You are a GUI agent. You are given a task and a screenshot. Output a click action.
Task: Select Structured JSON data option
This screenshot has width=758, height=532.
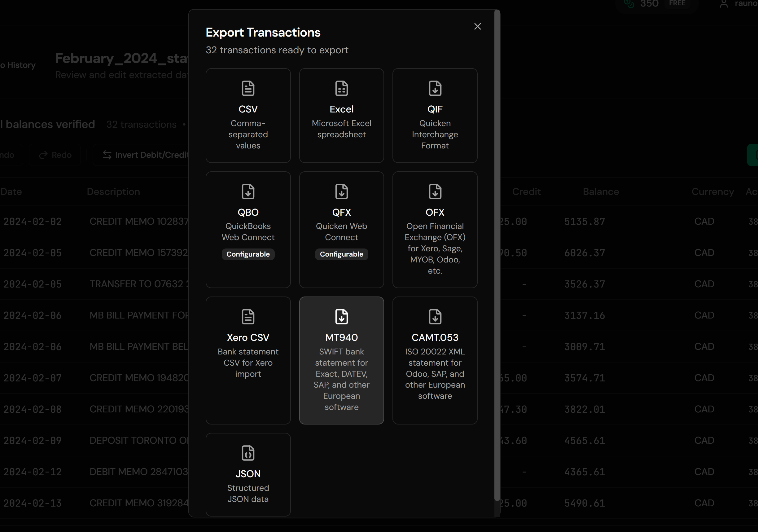[x=248, y=475]
